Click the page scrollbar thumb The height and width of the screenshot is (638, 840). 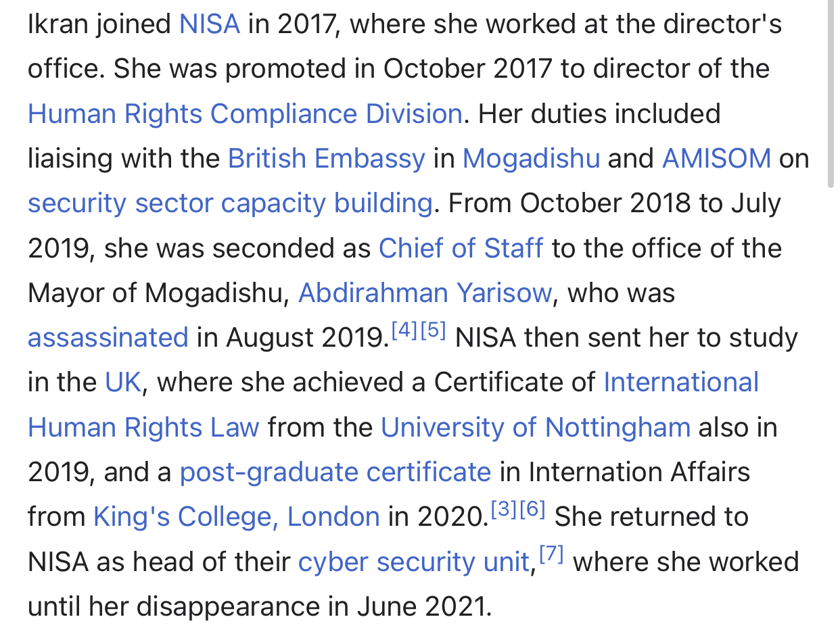click(x=832, y=95)
